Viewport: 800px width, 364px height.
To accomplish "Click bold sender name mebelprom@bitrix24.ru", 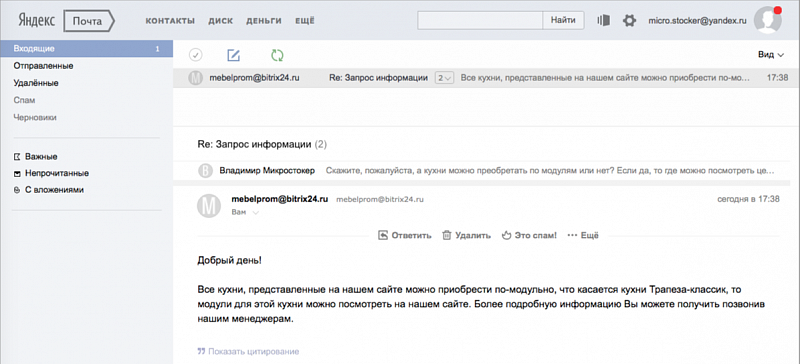I will pos(280,199).
